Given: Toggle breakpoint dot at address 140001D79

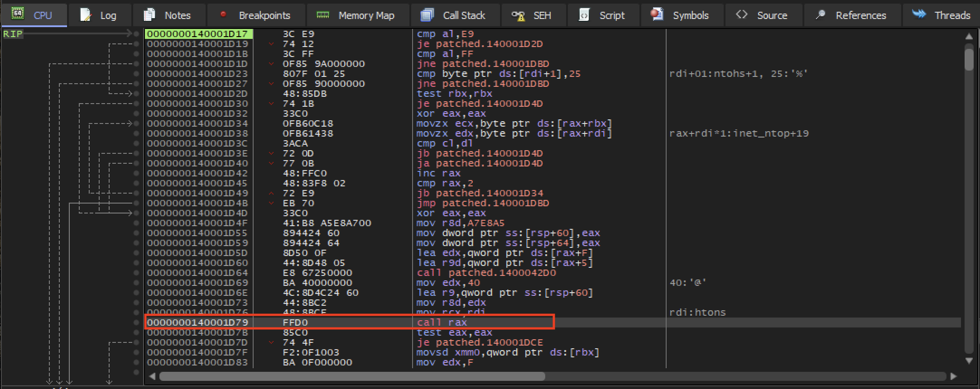Looking at the screenshot, I should coord(136,323).
